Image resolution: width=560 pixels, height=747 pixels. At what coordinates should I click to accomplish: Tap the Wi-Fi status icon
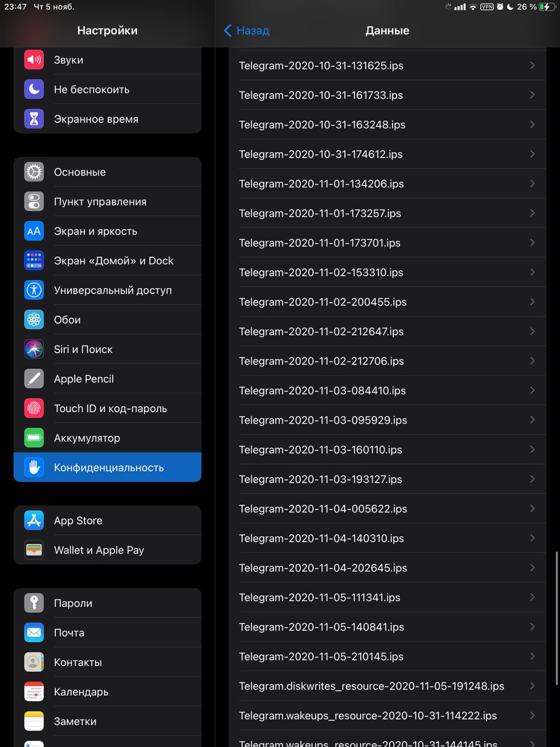click(473, 7)
